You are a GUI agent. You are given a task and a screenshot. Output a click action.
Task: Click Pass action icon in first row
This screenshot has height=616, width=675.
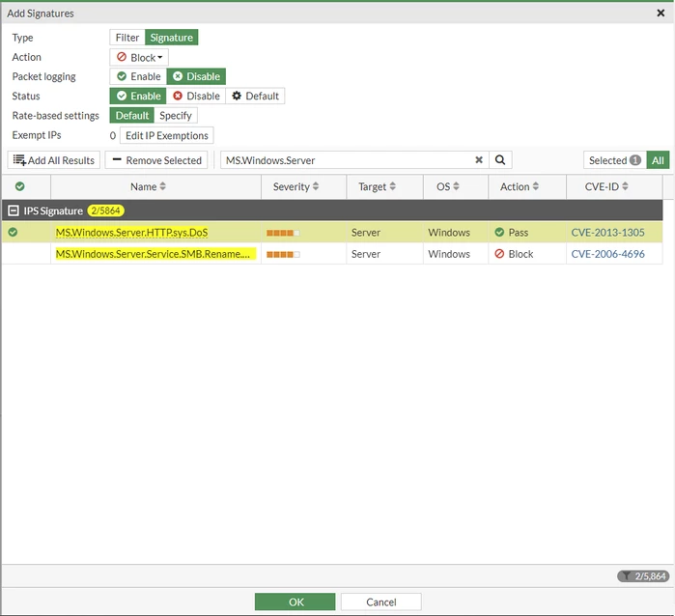point(499,233)
